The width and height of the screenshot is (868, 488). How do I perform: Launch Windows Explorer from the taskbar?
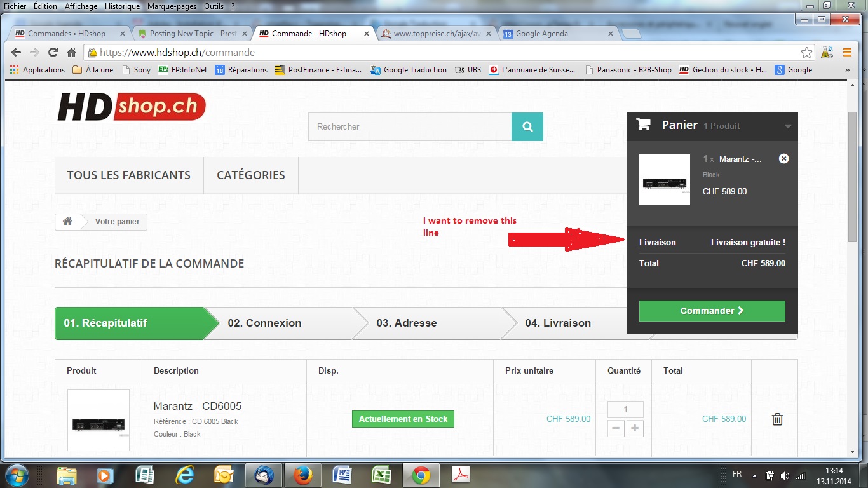67,475
